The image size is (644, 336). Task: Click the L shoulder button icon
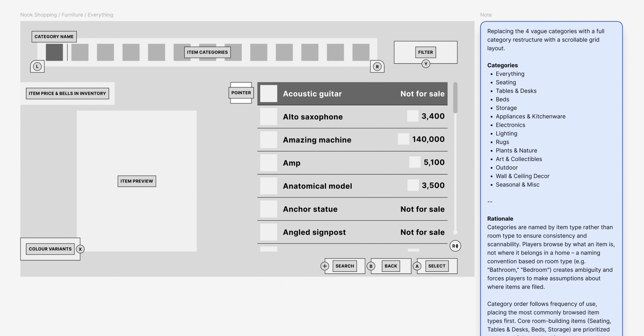pos(37,67)
